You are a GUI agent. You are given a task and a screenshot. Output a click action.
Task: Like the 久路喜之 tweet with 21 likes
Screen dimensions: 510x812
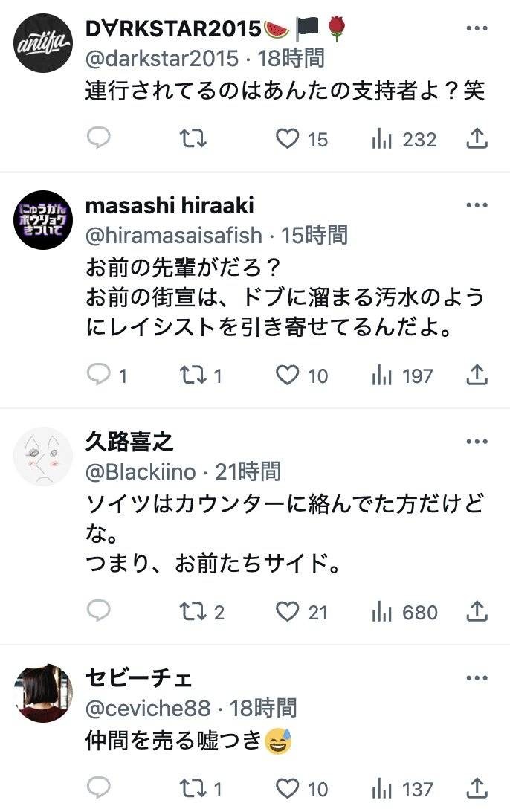point(288,612)
